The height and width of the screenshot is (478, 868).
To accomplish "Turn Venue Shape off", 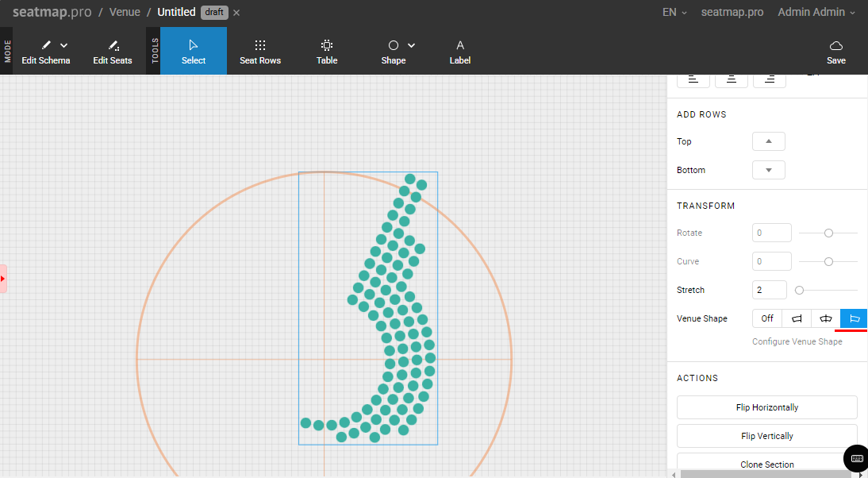I will point(767,318).
